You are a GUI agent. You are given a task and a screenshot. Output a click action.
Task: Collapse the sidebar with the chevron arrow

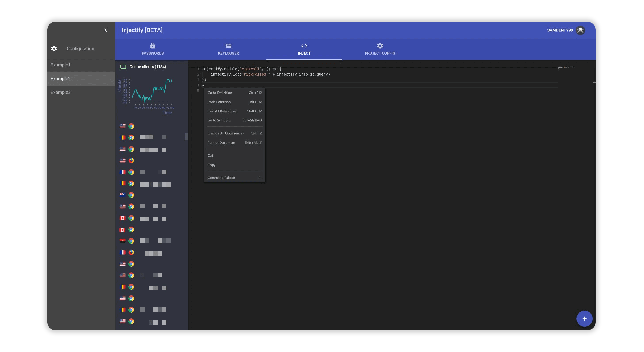coord(105,30)
